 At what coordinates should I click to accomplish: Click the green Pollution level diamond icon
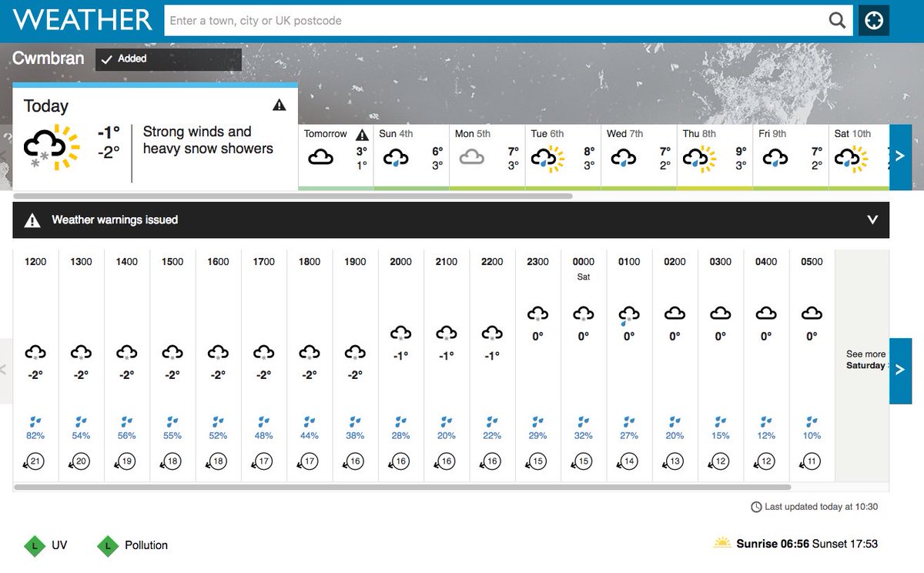point(107,545)
